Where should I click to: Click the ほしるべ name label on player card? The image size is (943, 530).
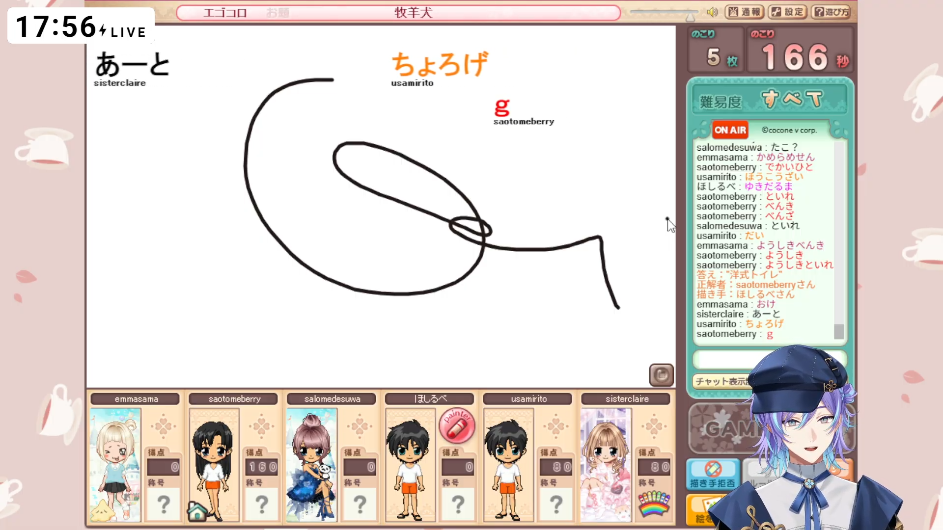(x=430, y=399)
